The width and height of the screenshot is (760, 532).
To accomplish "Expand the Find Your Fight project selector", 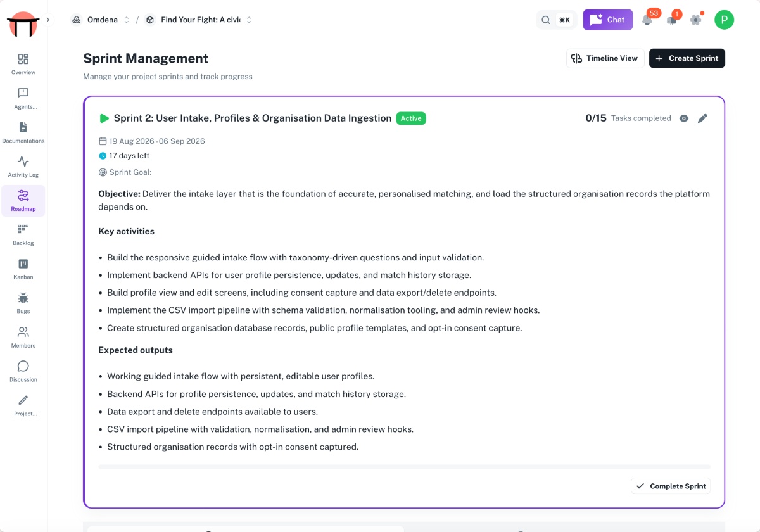I will (x=199, y=20).
